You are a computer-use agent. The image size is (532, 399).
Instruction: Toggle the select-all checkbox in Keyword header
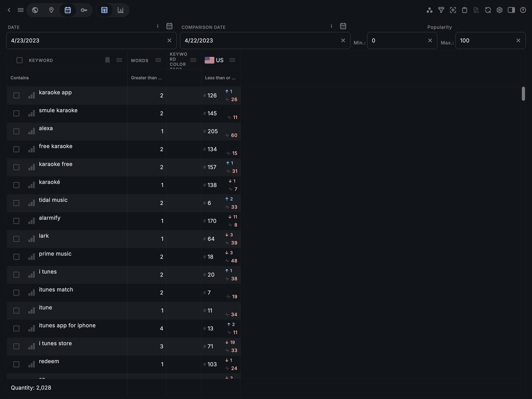point(19,60)
